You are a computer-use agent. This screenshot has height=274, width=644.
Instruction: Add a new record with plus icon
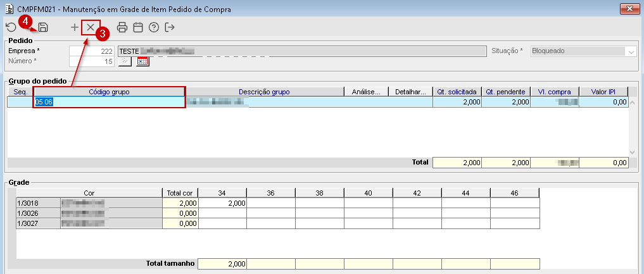click(x=74, y=27)
